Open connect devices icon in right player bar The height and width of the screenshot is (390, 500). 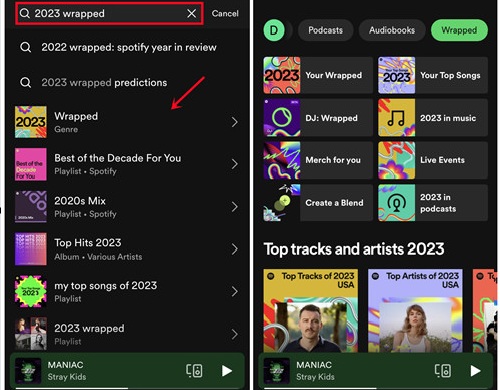(x=443, y=370)
